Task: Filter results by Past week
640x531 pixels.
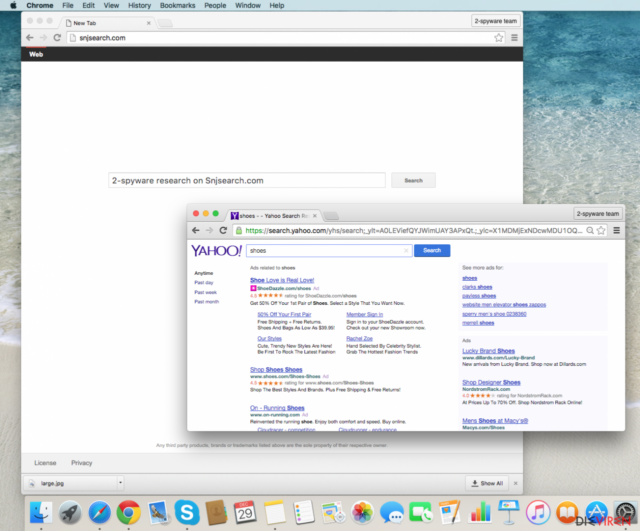Action: coord(205,292)
